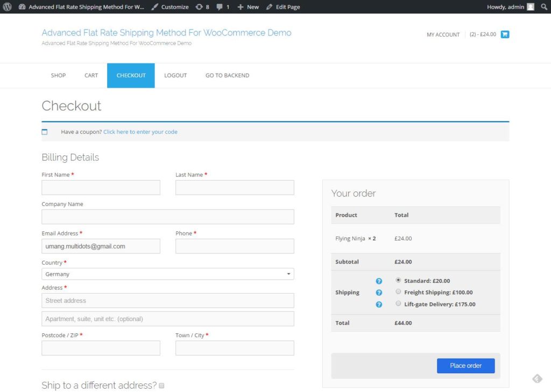Open updates via circular arrows icon
This screenshot has width=551, height=392.
coord(199,6)
